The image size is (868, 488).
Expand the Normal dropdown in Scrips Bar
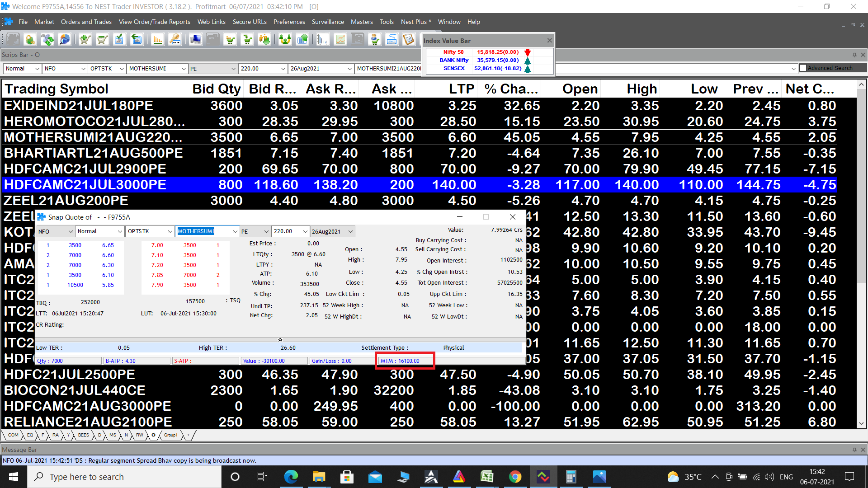pyautogui.click(x=37, y=69)
